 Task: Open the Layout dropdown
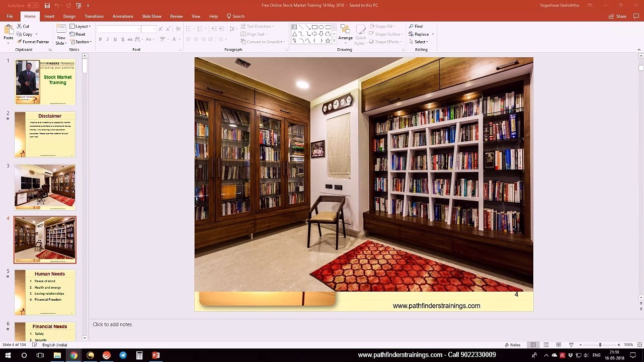(80, 26)
